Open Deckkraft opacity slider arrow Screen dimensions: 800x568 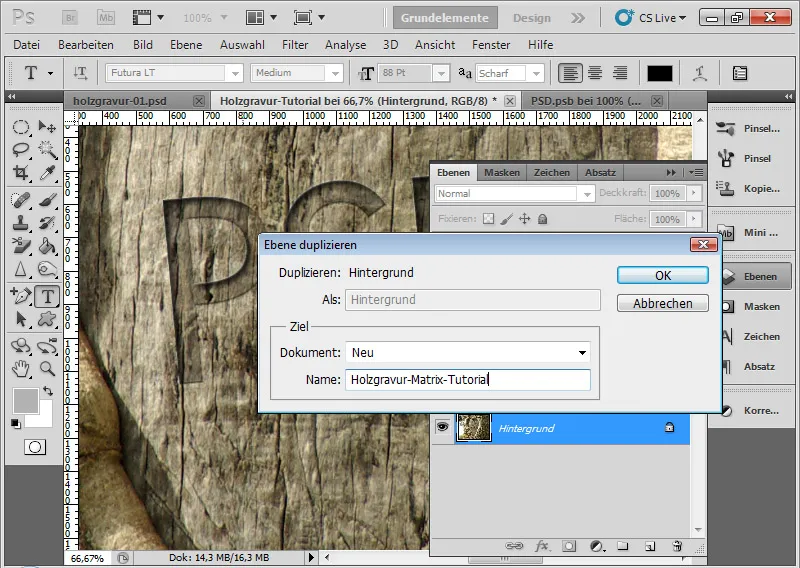click(693, 193)
